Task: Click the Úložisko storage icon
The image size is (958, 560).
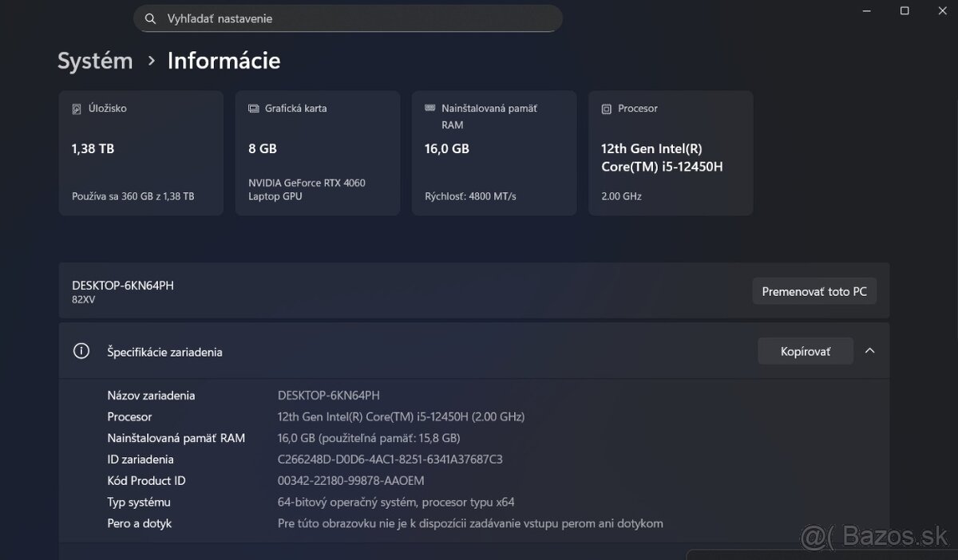Action: (x=77, y=108)
